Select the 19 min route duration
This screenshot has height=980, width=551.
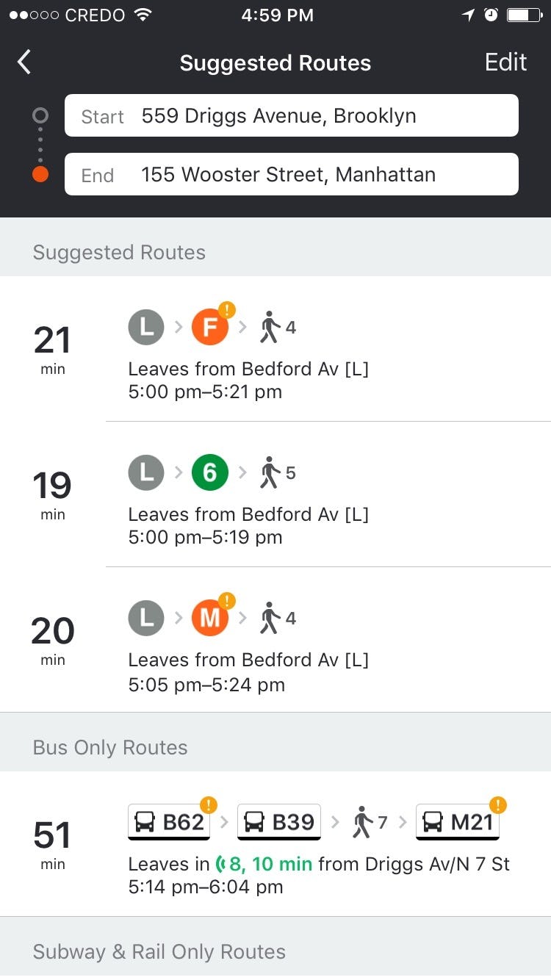point(53,494)
